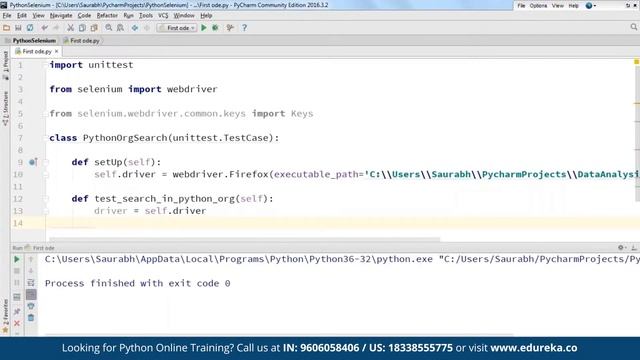
Task: Open the Project tool window sidebar tab
Action: coord(5,64)
